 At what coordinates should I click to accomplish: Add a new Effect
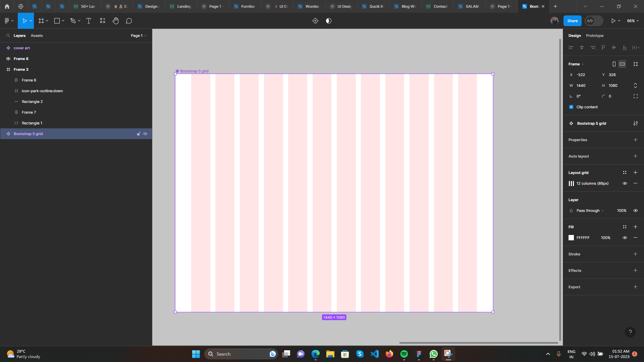click(x=635, y=270)
